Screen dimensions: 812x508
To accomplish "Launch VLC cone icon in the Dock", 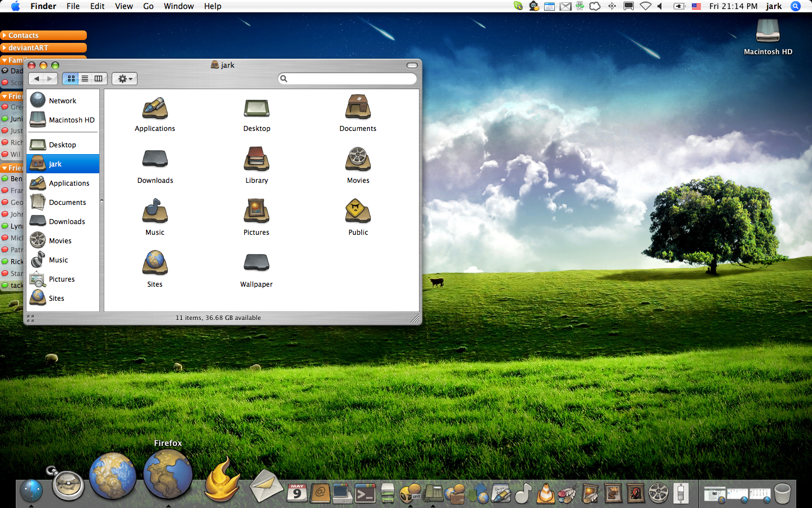I will [545, 493].
